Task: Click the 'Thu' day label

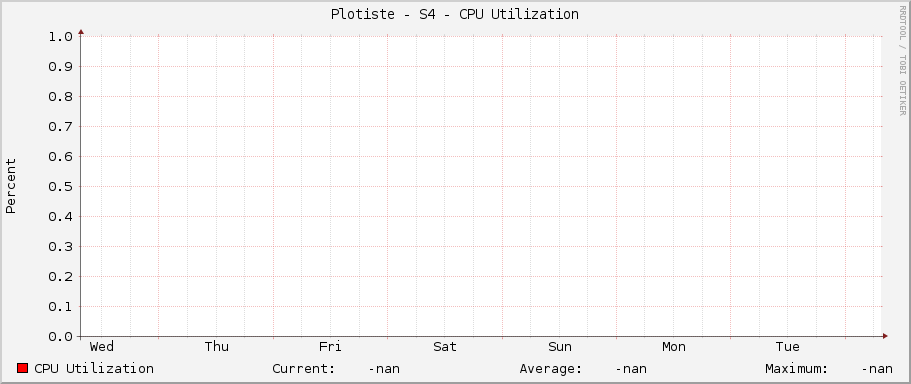Action: [x=217, y=347]
